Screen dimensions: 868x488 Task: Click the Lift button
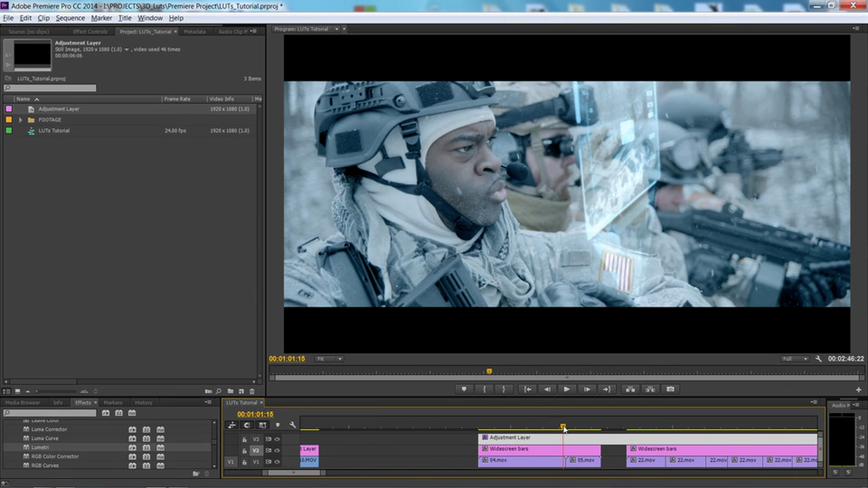pyautogui.click(x=630, y=389)
